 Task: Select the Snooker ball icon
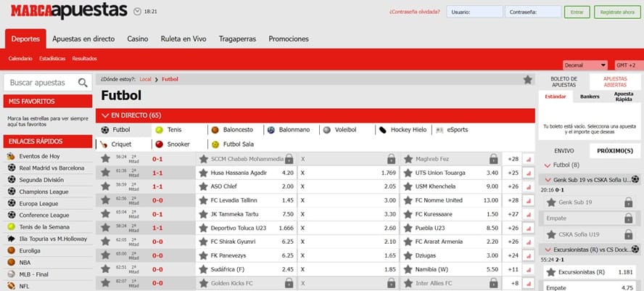159,144
